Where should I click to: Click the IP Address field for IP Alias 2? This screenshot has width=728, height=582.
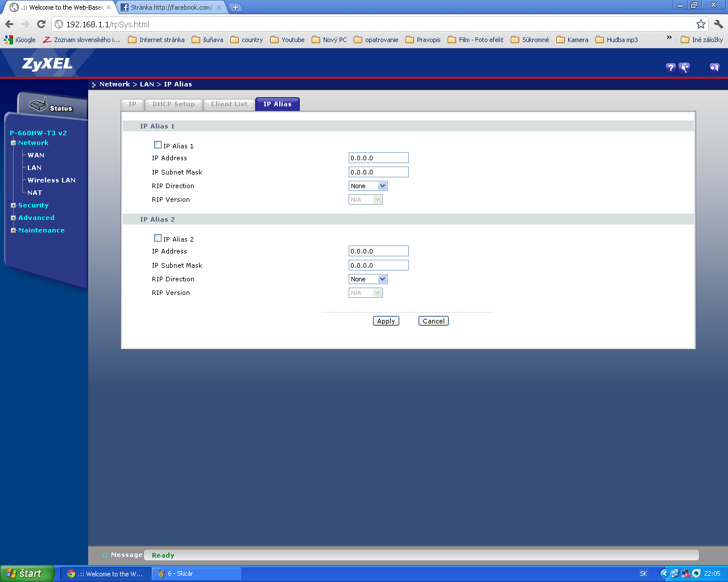click(x=379, y=251)
